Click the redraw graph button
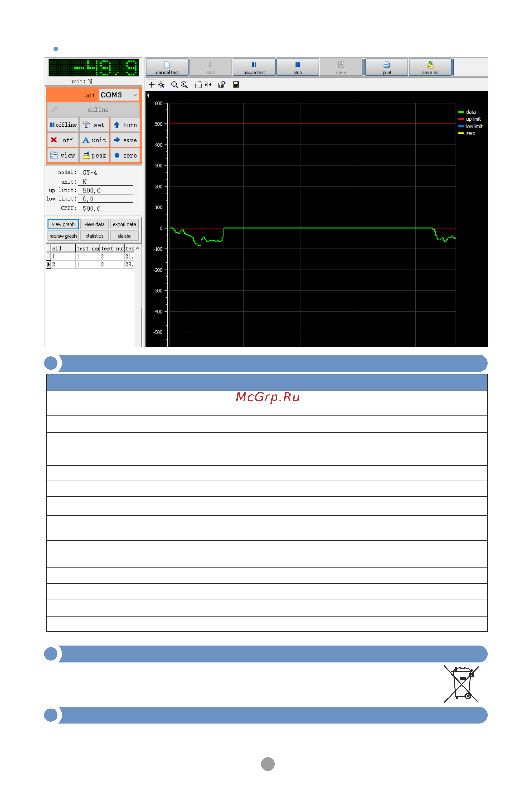The width and height of the screenshot is (532, 793). click(x=63, y=236)
